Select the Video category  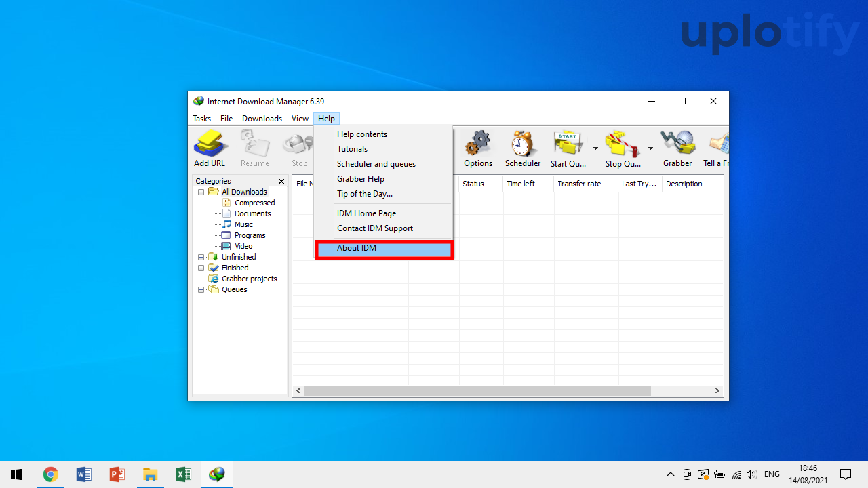243,246
